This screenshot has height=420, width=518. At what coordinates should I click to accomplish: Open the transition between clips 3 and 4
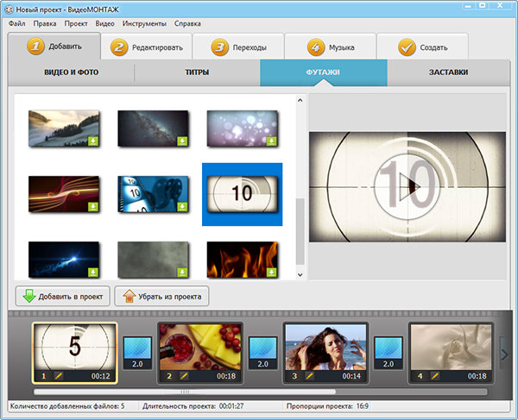coord(388,353)
